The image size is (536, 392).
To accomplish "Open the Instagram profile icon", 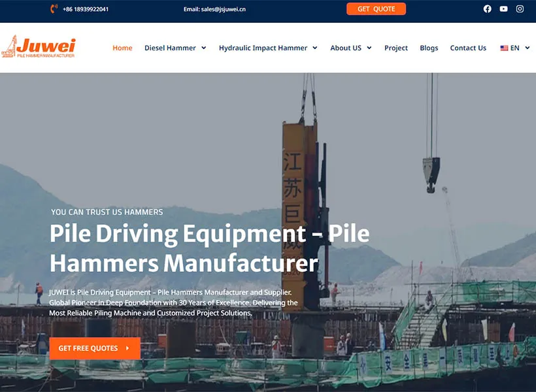I will pos(520,9).
